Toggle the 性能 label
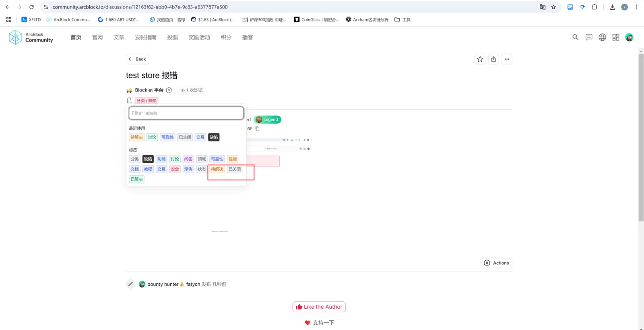The height and width of the screenshot is (330, 644). [233, 159]
